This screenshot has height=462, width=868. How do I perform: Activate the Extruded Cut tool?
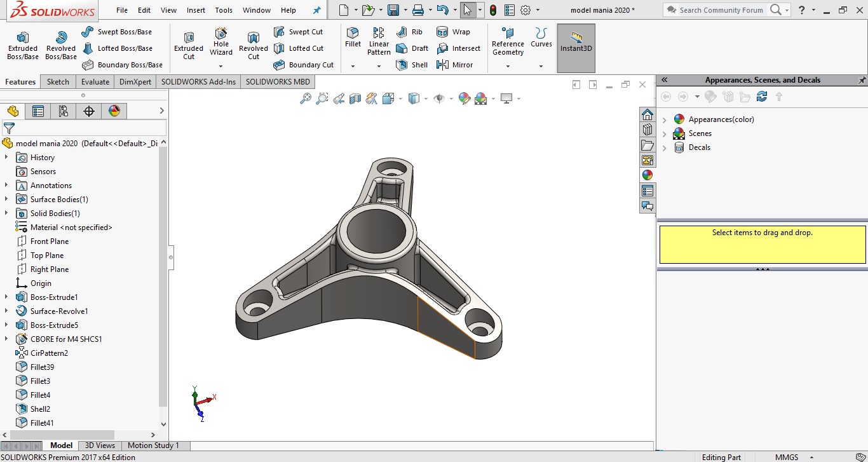[x=189, y=46]
